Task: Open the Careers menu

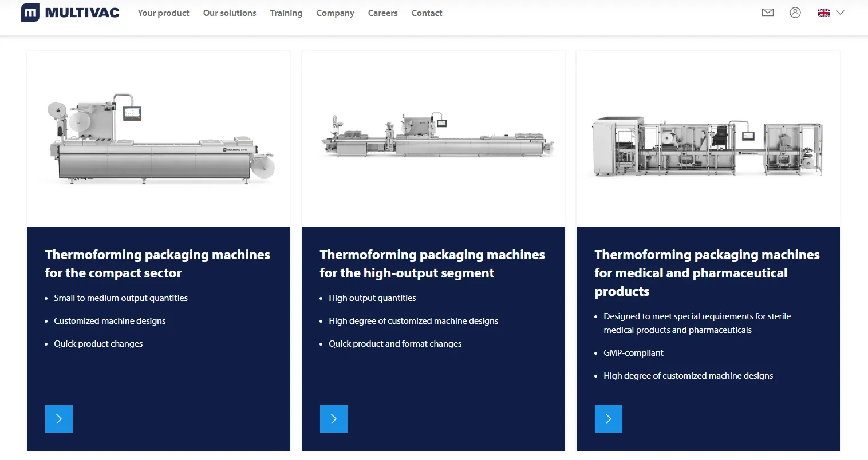Action: click(382, 13)
